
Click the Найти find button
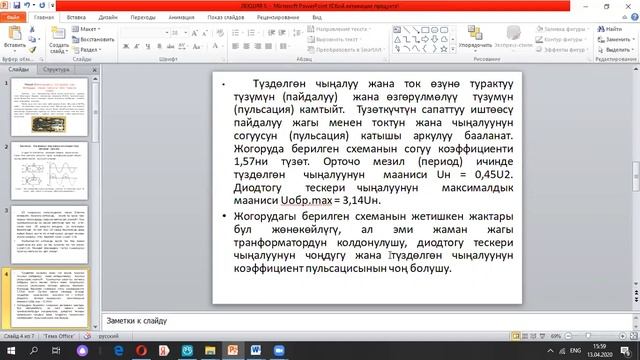(610, 29)
